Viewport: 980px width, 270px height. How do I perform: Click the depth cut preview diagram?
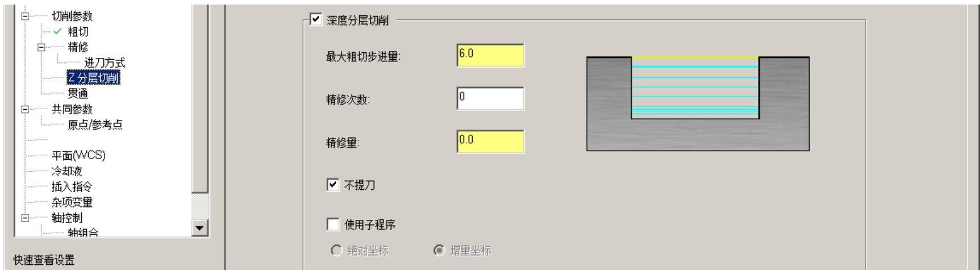[x=697, y=103]
